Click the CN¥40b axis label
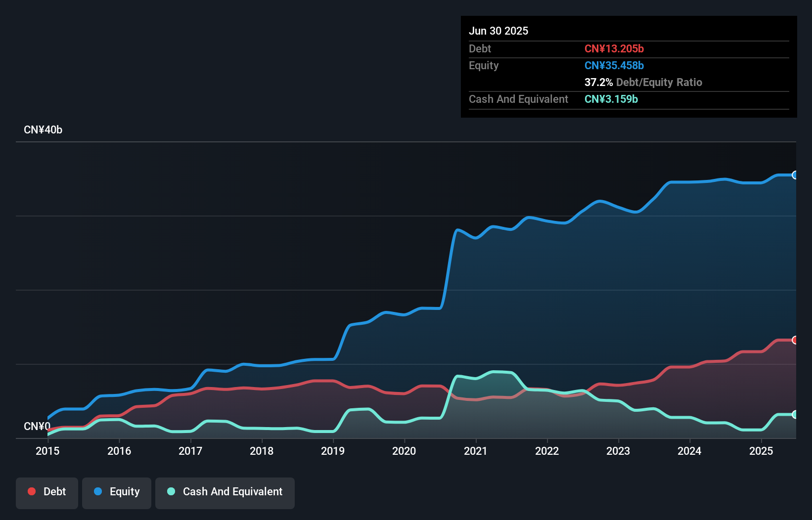Viewport: 812px width, 520px height. (x=44, y=130)
